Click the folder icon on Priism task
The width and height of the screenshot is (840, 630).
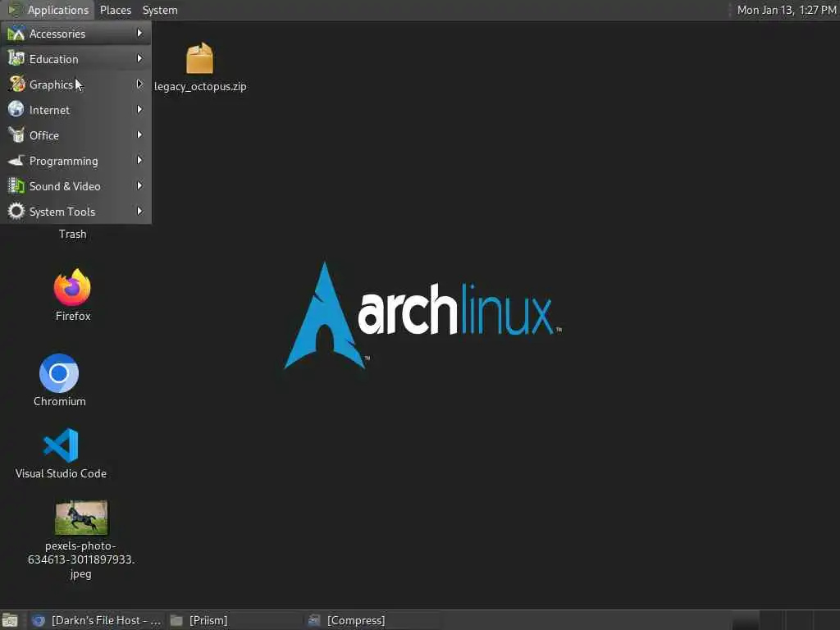pos(176,620)
